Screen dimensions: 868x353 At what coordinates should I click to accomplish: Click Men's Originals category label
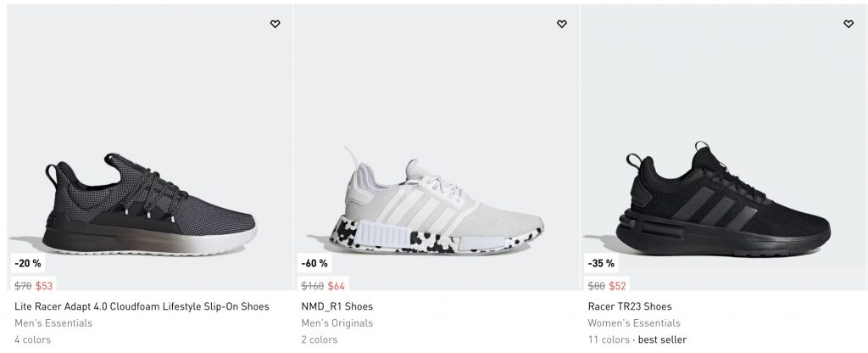tap(337, 323)
